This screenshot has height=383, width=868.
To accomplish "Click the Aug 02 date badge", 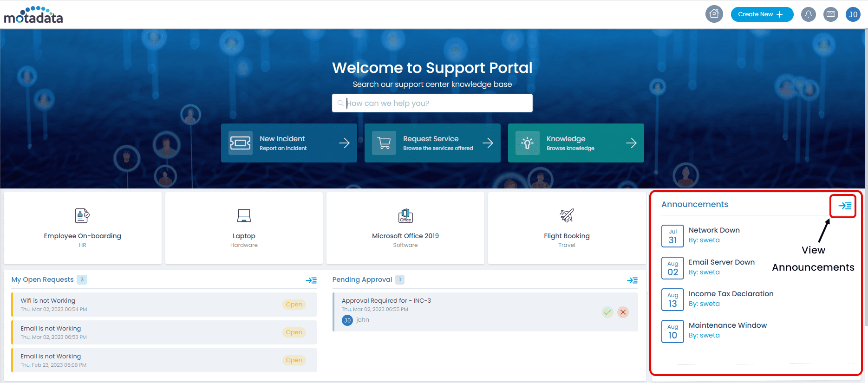I will click(672, 268).
